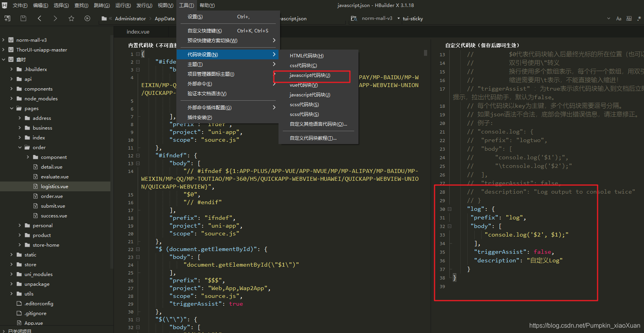Go forward with the right arrow icon
The width and height of the screenshot is (644, 333).
click(55, 18)
